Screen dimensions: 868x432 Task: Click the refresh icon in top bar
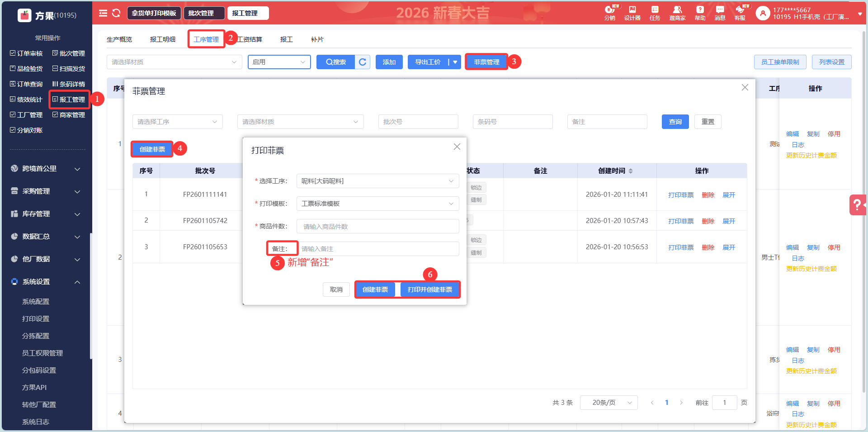click(116, 13)
